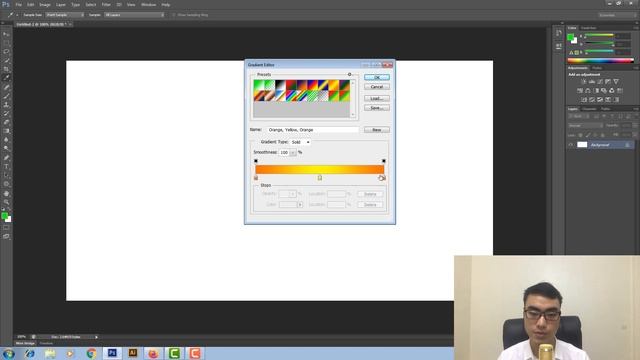Screen dimensions: 640x360
Task: Click the gradient Name input field
Action: (x=313, y=130)
